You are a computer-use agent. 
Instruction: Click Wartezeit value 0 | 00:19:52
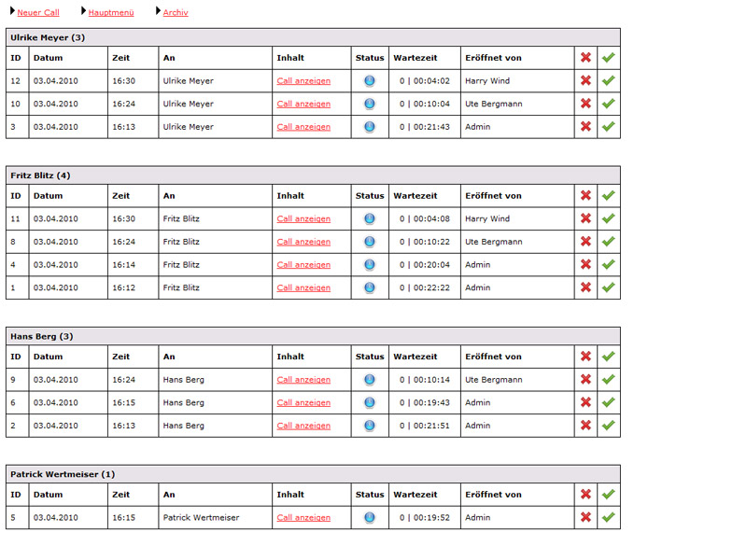425,518
